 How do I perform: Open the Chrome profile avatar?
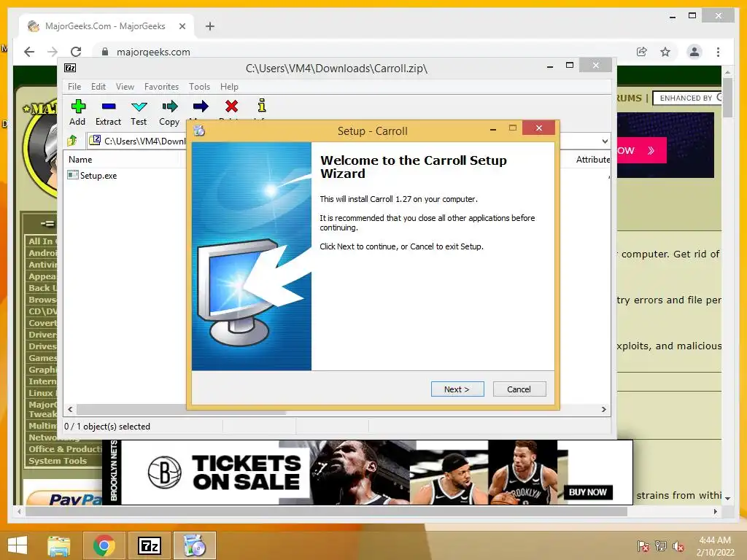click(694, 52)
